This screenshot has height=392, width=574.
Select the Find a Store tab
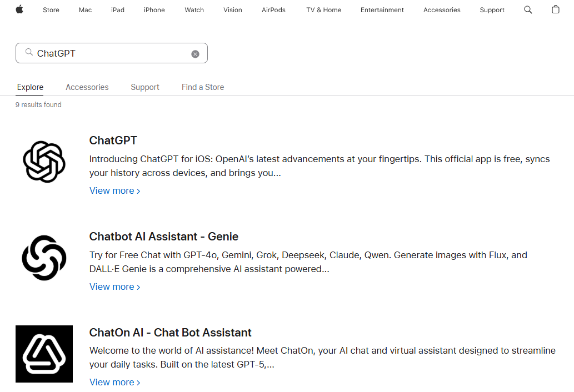(x=203, y=87)
